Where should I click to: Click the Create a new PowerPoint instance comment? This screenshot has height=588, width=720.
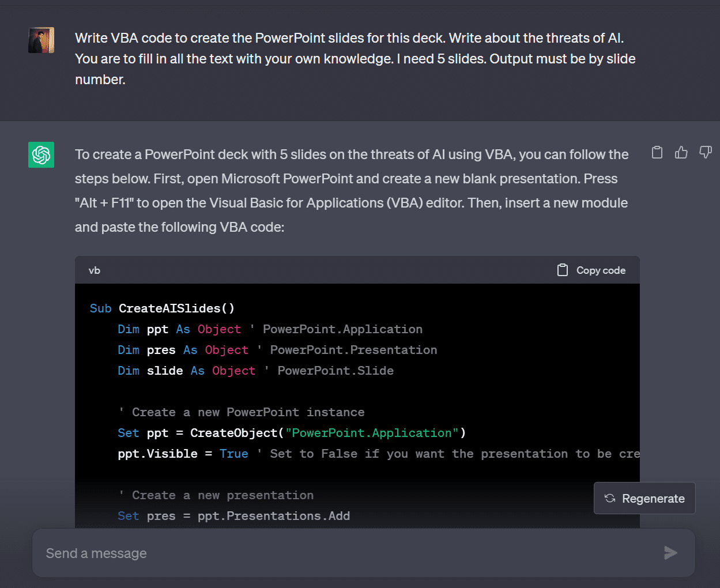pyautogui.click(x=241, y=412)
